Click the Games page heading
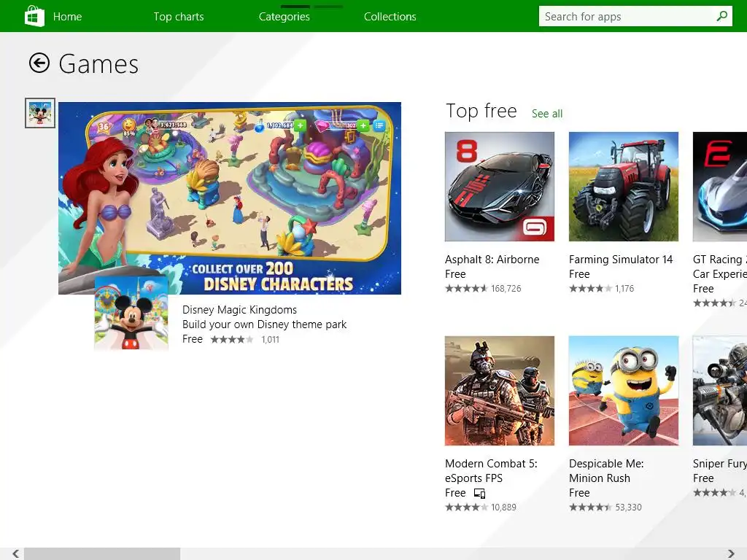This screenshot has height=560, width=747. [x=98, y=64]
